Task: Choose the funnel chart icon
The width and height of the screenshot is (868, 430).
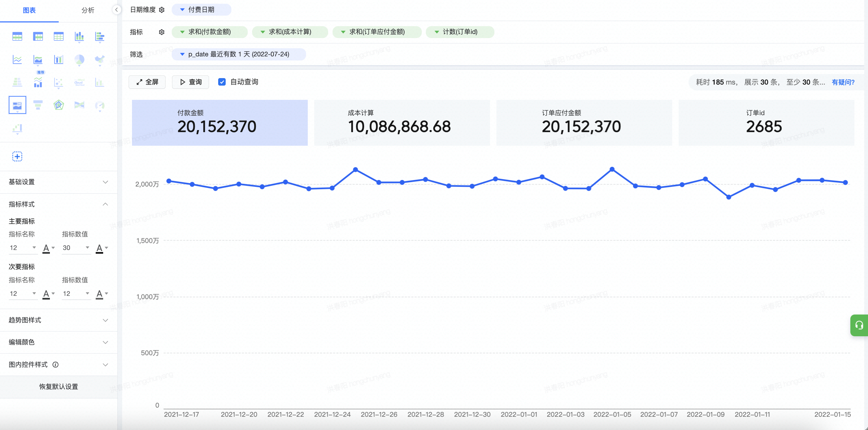Action: [x=38, y=105]
